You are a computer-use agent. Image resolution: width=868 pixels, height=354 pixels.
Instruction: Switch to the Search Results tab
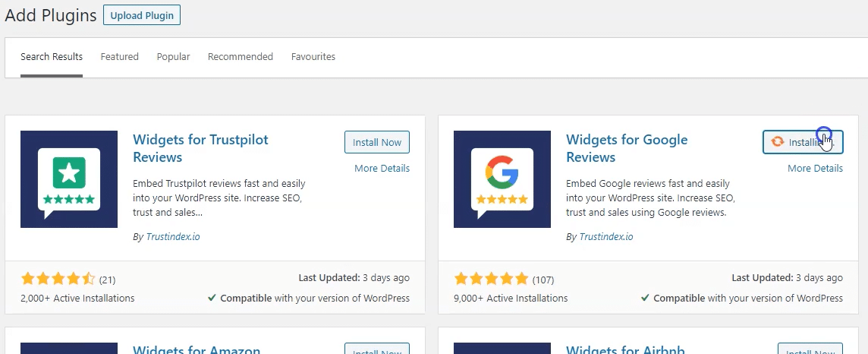(x=52, y=56)
